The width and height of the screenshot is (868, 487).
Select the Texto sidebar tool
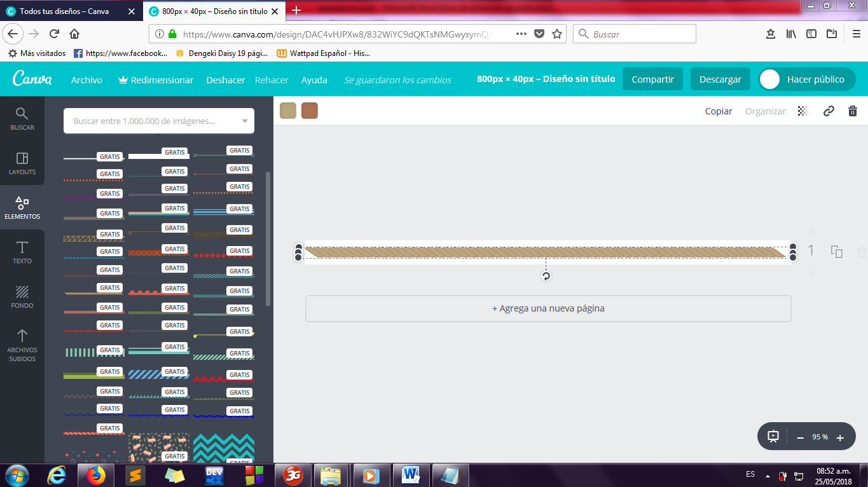(22, 252)
